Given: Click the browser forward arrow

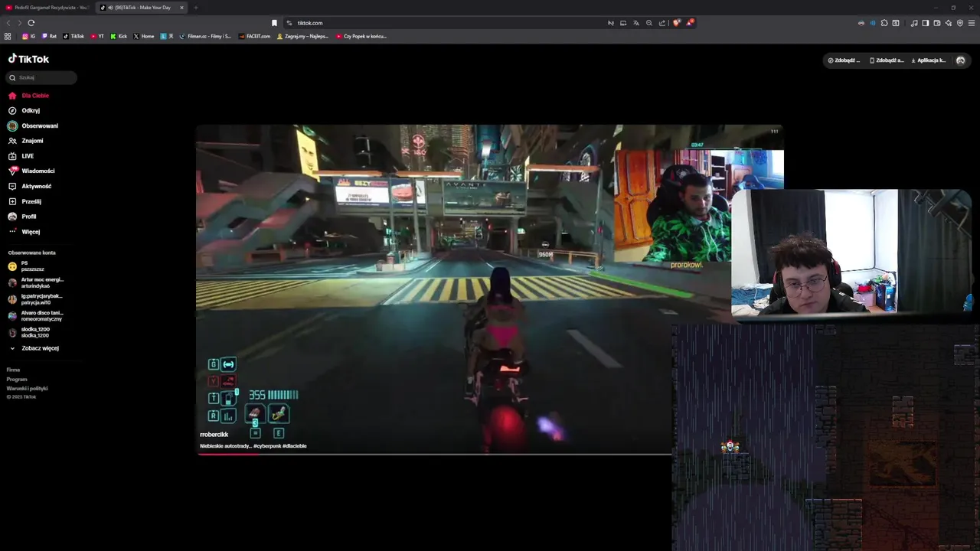Looking at the screenshot, I should tap(20, 23).
